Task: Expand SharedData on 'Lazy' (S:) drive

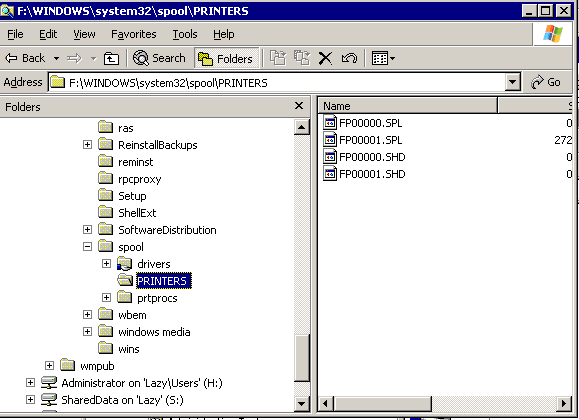Action: tap(31, 399)
